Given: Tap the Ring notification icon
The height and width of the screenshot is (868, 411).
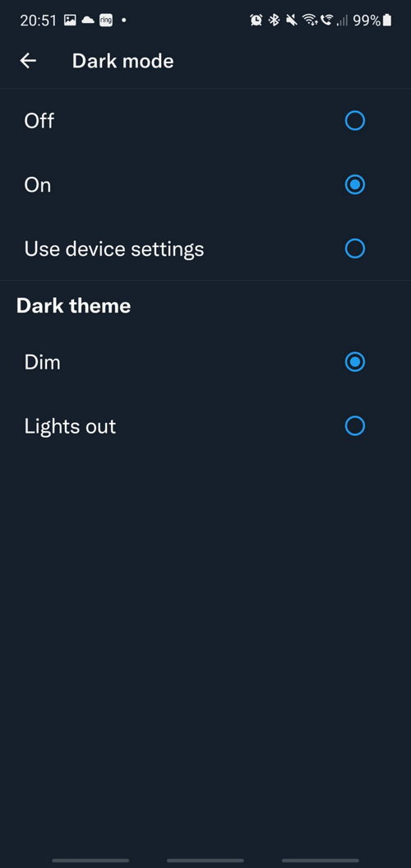Looking at the screenshot, I should [x=105, y=21].
